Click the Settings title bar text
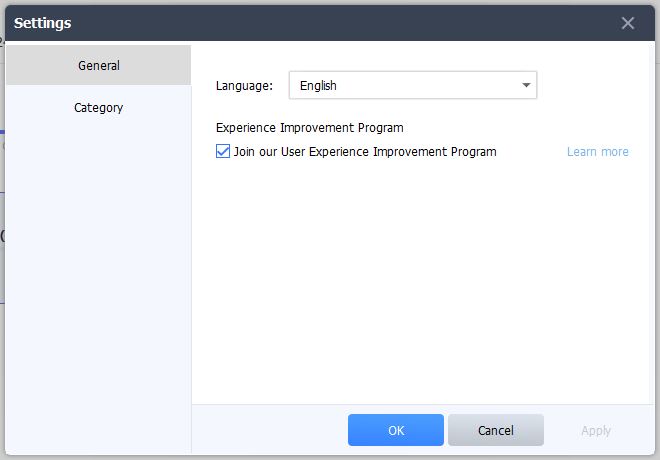 43,23
